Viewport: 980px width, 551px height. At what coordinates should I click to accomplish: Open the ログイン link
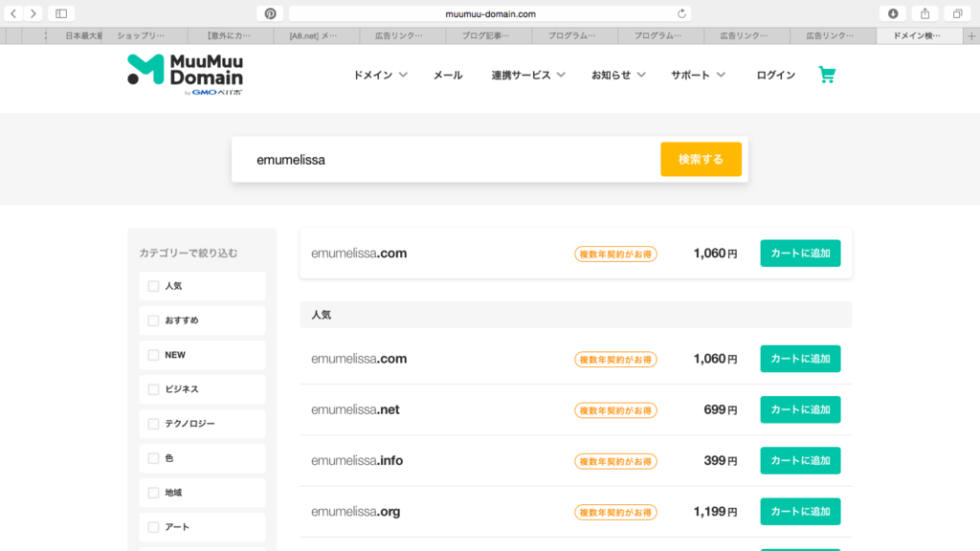pos(775,75)
